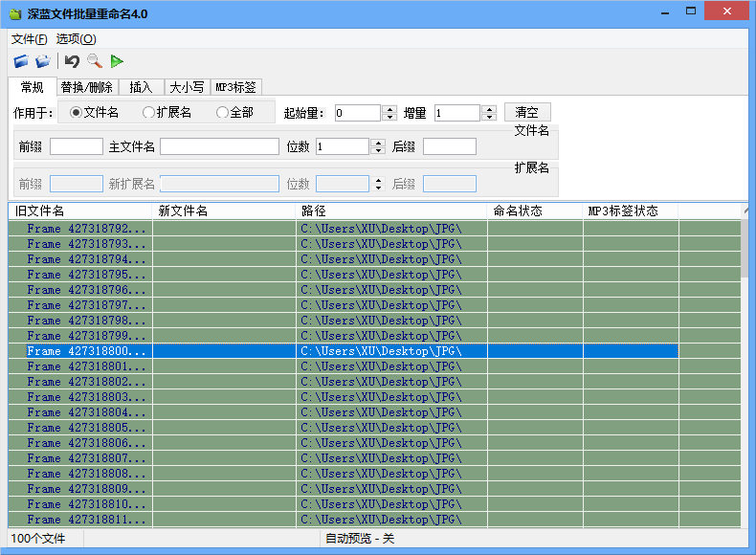756x555 pixels.
Task: Click the filename 后缀 input field
Action: coord(450,146)
